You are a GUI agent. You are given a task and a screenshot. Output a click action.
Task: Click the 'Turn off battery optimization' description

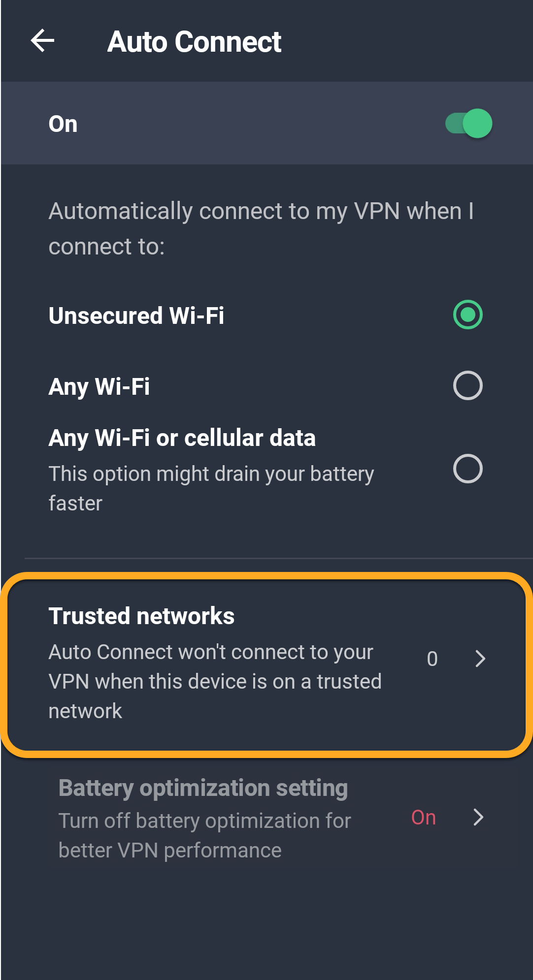[204, 835]
